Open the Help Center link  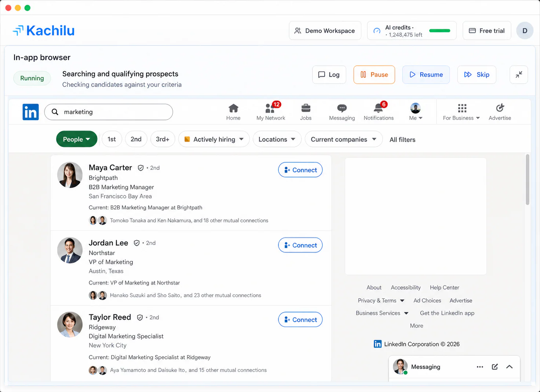[444, 287]
